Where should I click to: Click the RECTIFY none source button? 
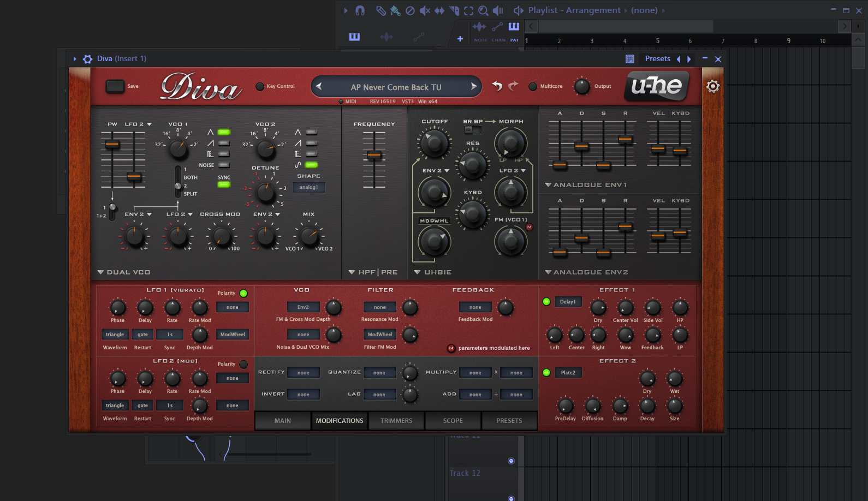tap(304, 373)
